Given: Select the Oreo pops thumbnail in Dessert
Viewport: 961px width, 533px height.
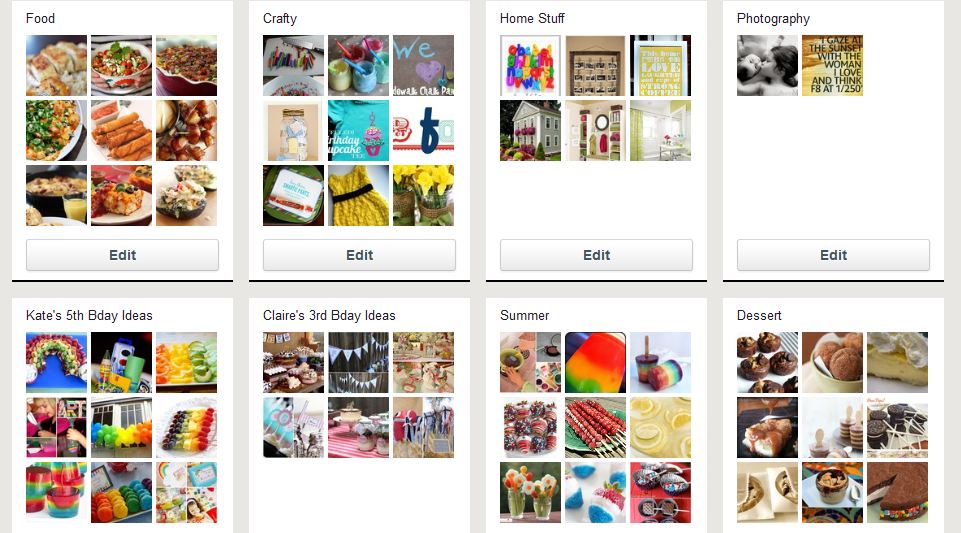Looking at the screenshot, I should (x=897, y=428).
